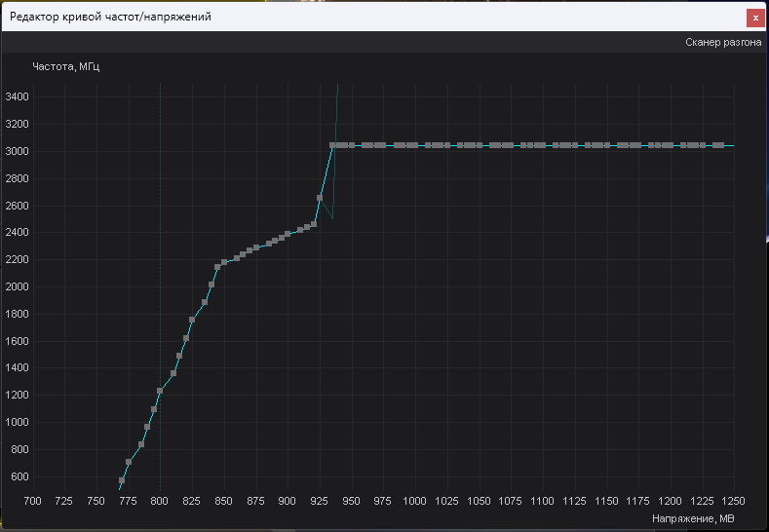
Task: Click the Частота, МГц axis title
Action: pyautogui.click(x=66, y=66)
